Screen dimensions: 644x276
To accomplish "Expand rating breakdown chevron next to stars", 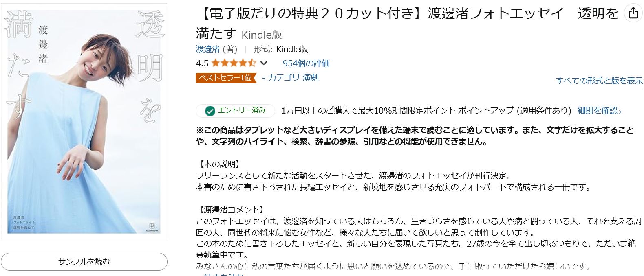I will click(x=264, y=63).
